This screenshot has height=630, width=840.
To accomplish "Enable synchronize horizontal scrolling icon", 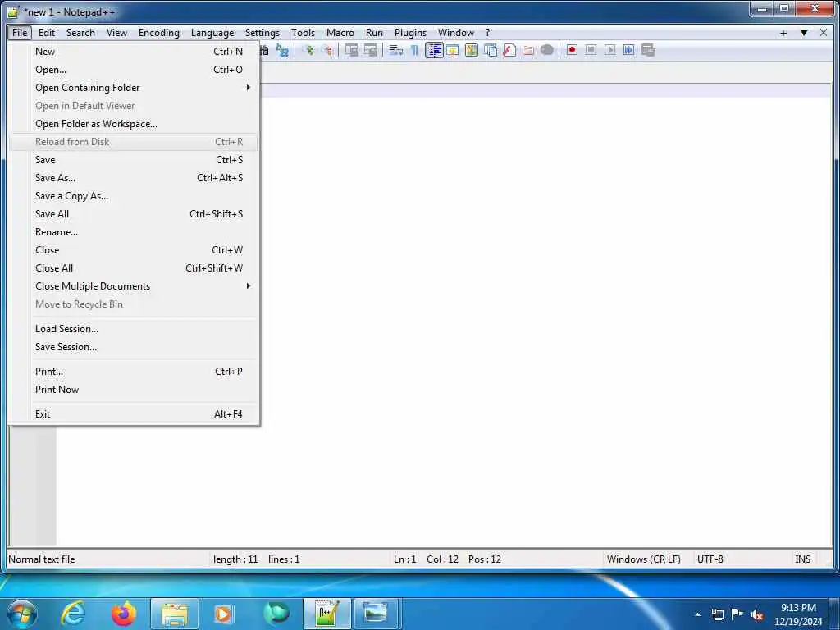I will [x=371, y=50].
